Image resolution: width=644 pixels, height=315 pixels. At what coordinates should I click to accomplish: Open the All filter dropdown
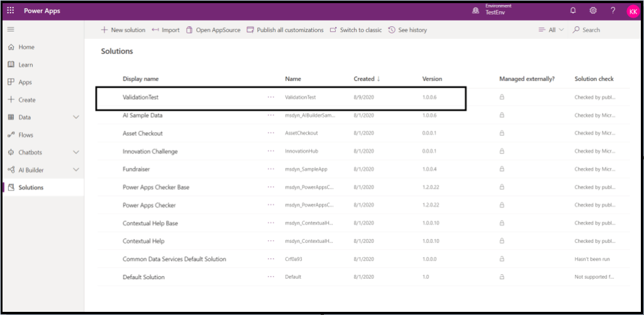click(552, 30)
